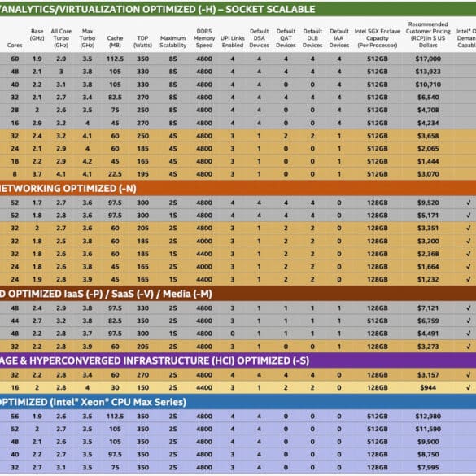Select the $3,157 price in HCI section
Image resolution: width=476 pixels, height=476 pixels.
(428, 375)
